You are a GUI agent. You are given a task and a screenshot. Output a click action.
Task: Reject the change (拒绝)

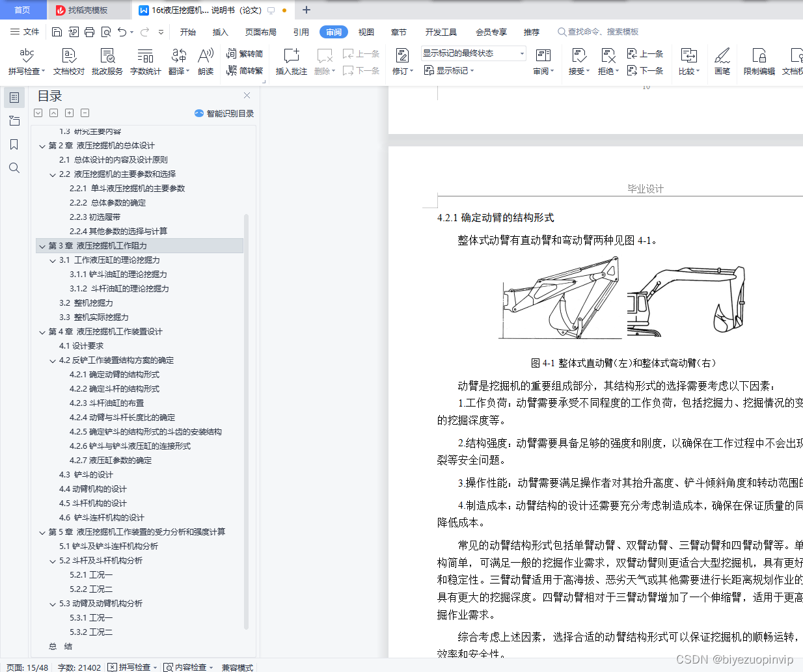608,62
